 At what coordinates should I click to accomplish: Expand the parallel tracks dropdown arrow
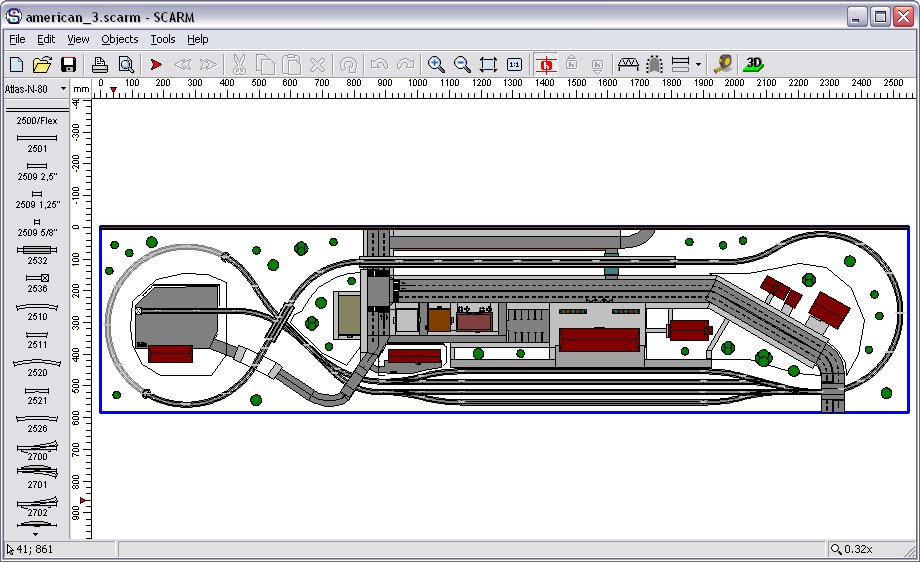(x=698, y=64)
